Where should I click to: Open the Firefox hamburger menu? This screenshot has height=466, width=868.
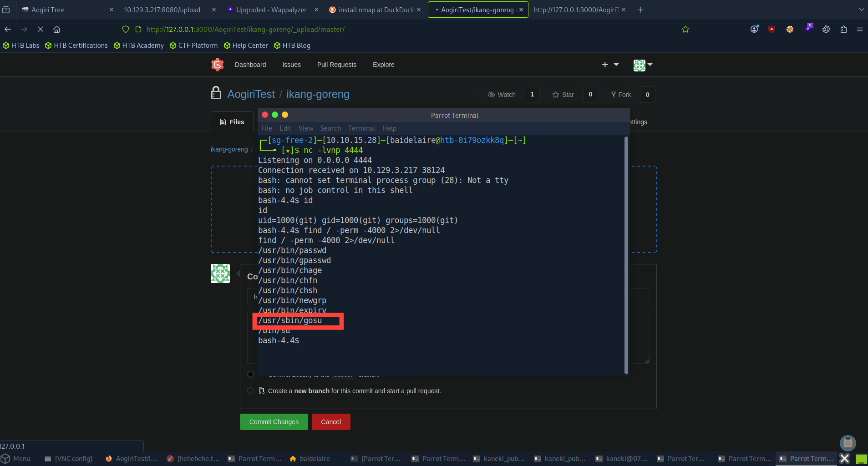click(859, 29)
